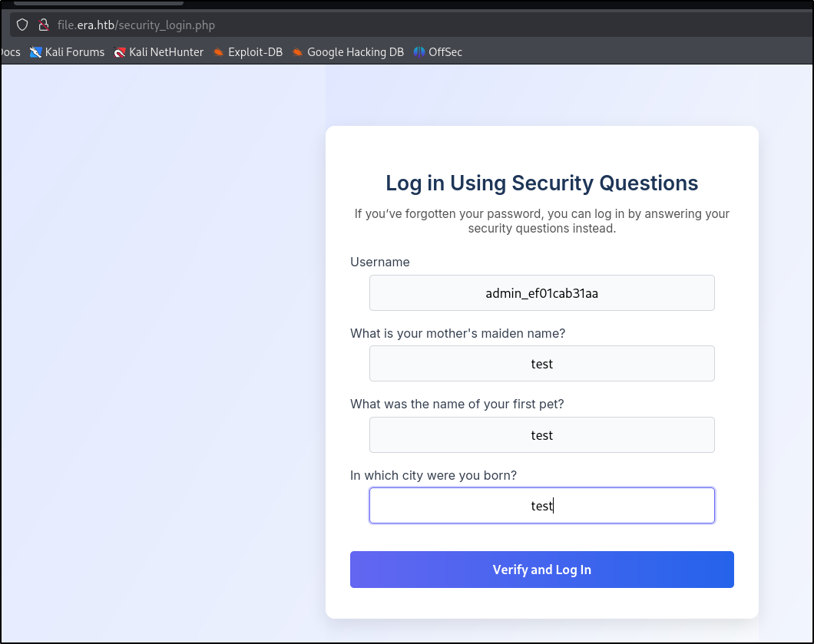Select the first pet name answer field
Screen dimensions: 814x644
pos(541,435)
